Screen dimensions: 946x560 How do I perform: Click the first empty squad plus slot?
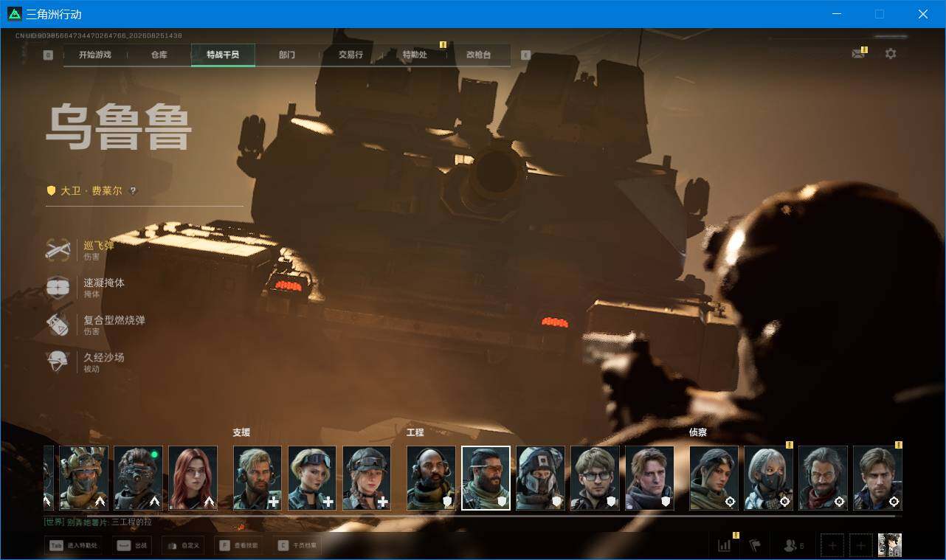tap(832, 546)
